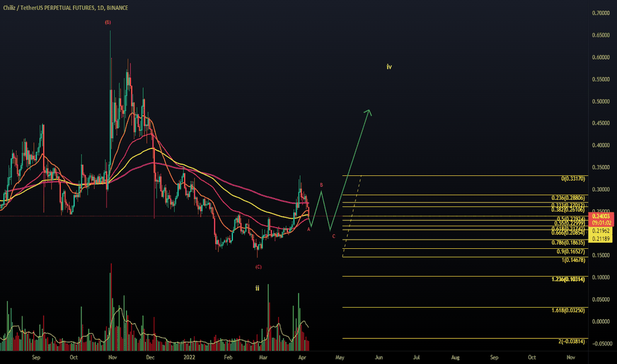Click the Dec label on time axis

tap(150, 357)
